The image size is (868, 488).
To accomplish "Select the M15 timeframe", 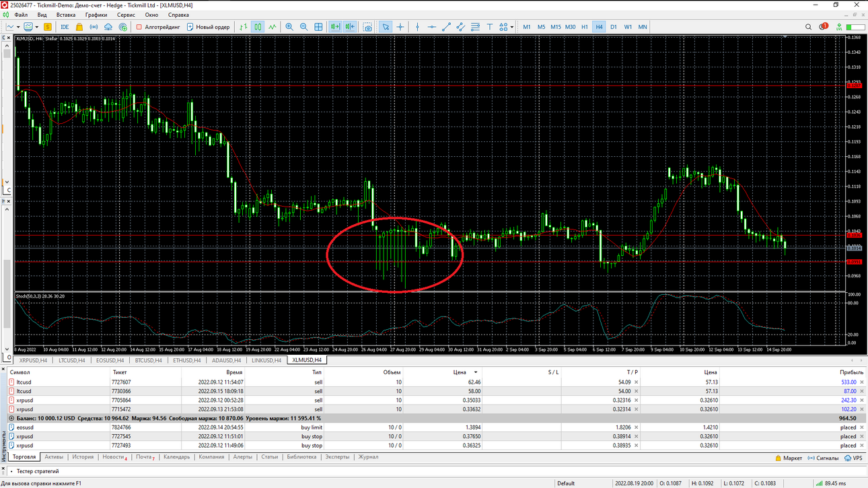I will click(556, 27).
